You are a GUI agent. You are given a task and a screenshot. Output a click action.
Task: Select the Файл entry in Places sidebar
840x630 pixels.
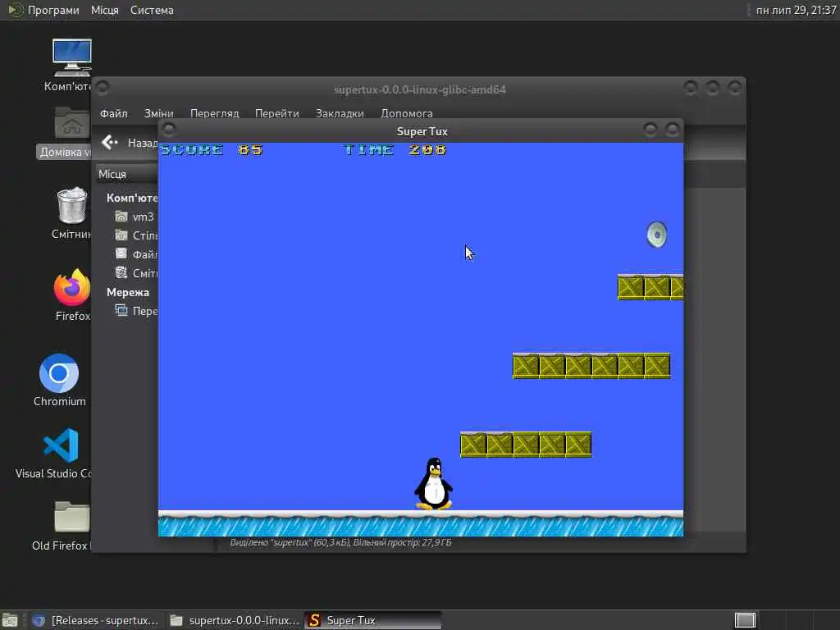point(135,254)
